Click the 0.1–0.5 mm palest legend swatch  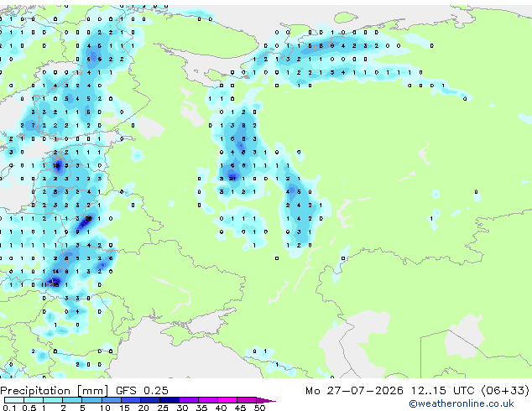pos(14,400)
